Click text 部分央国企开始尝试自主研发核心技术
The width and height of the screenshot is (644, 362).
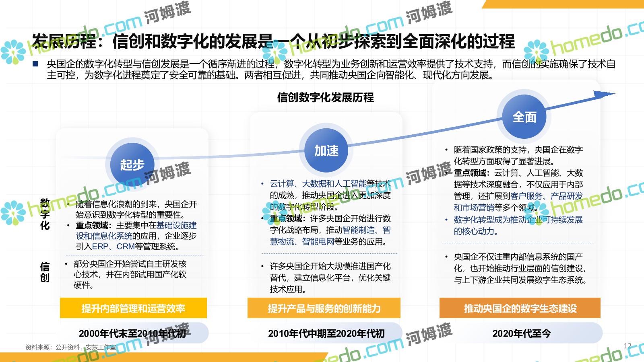click(130, 269)
